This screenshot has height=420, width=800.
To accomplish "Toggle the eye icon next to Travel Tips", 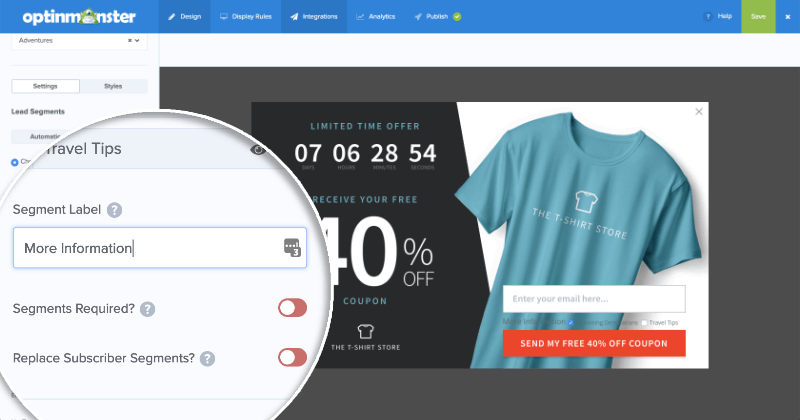I will [258, 150].
